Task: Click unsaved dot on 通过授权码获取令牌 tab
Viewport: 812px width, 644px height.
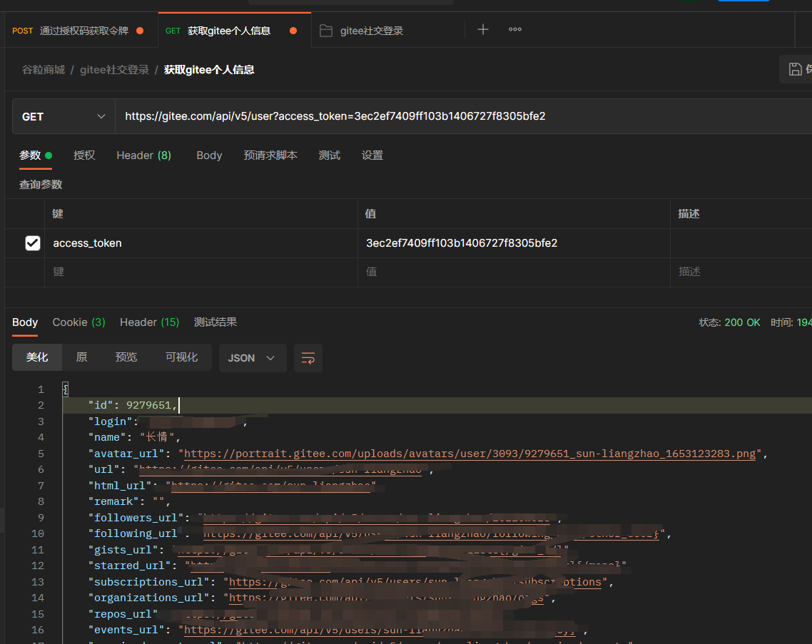Action: (140, 31)
